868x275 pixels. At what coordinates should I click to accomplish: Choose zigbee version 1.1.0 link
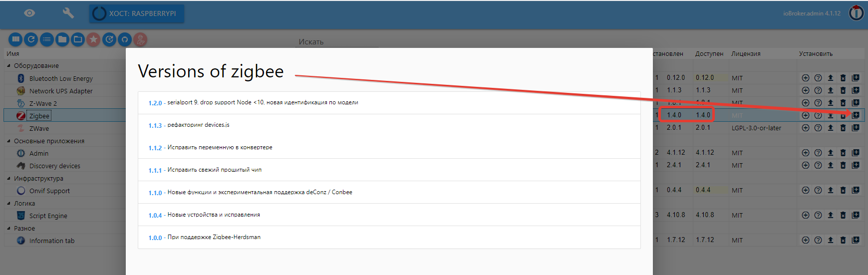coord(155,193)
